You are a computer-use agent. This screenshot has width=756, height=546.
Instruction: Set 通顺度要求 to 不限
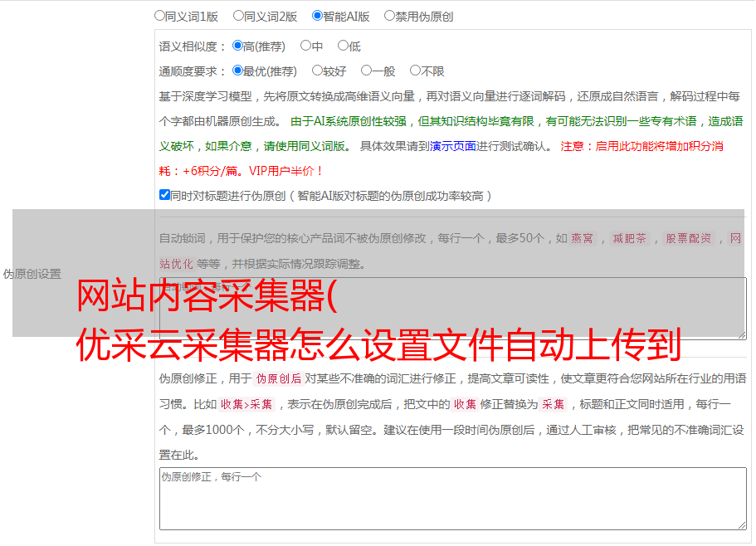pos(415,71)
